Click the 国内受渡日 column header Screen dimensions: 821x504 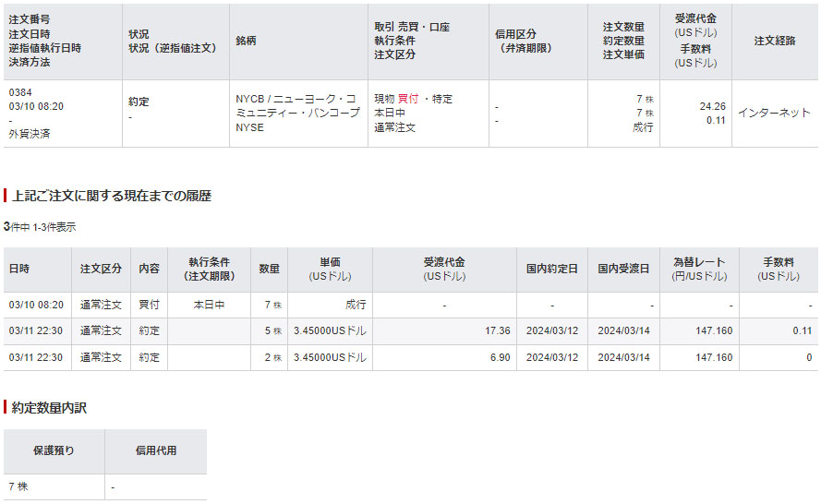623,269
